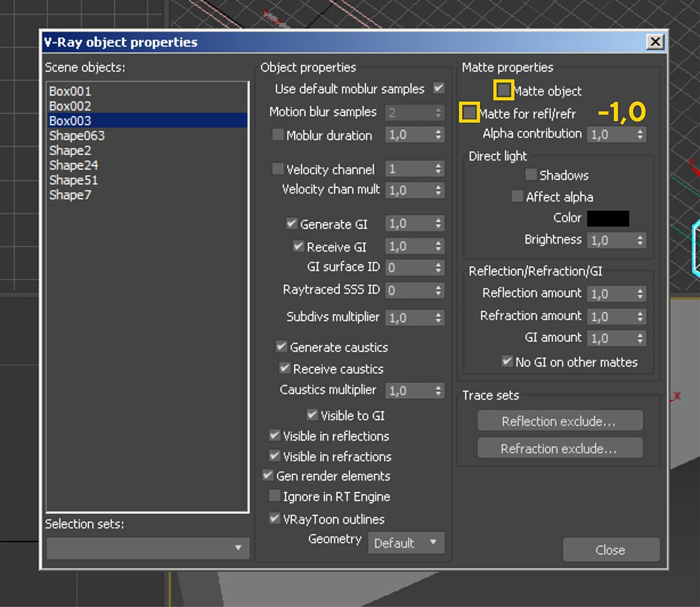Enable the Matte object checkbox
The height and width of the screenshot is (607, 700).
click(504, 90)
